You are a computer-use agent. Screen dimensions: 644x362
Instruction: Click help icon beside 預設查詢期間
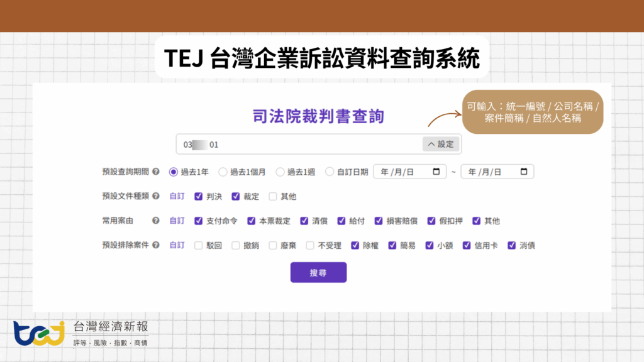(x=155, y=172)
